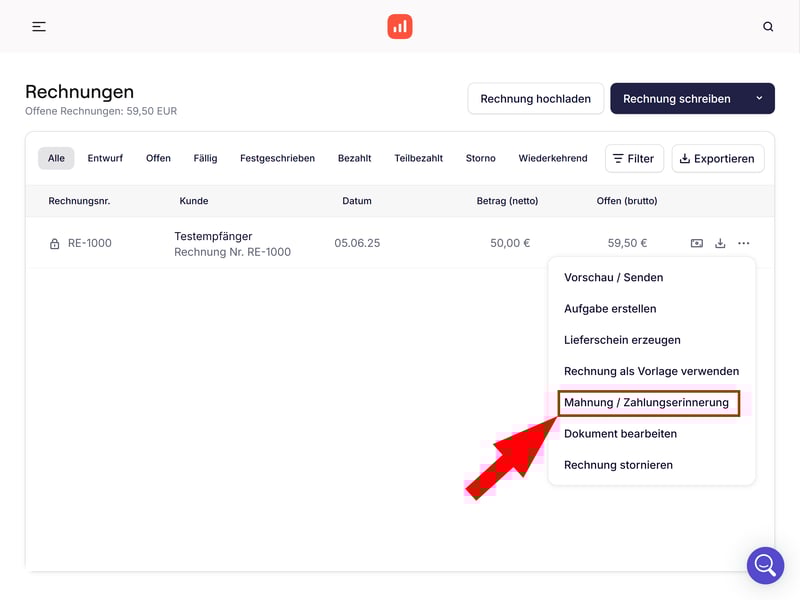Select Vorschau / Senden menu option
The width and height of the screenshot is (800, 600).
pos(613,277)
